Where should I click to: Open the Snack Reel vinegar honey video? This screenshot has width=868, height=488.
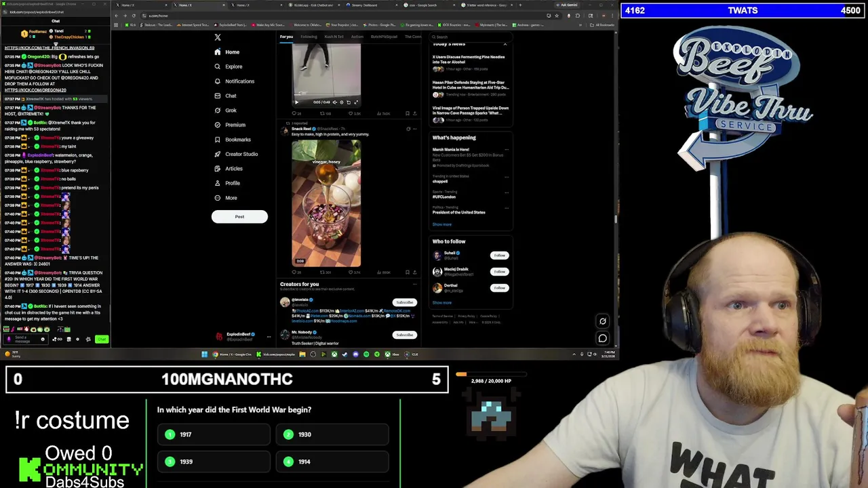tap(326, 203)
